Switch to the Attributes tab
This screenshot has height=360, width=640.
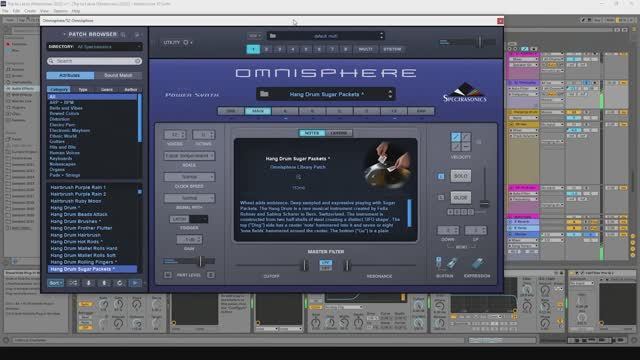pos(70,76)
